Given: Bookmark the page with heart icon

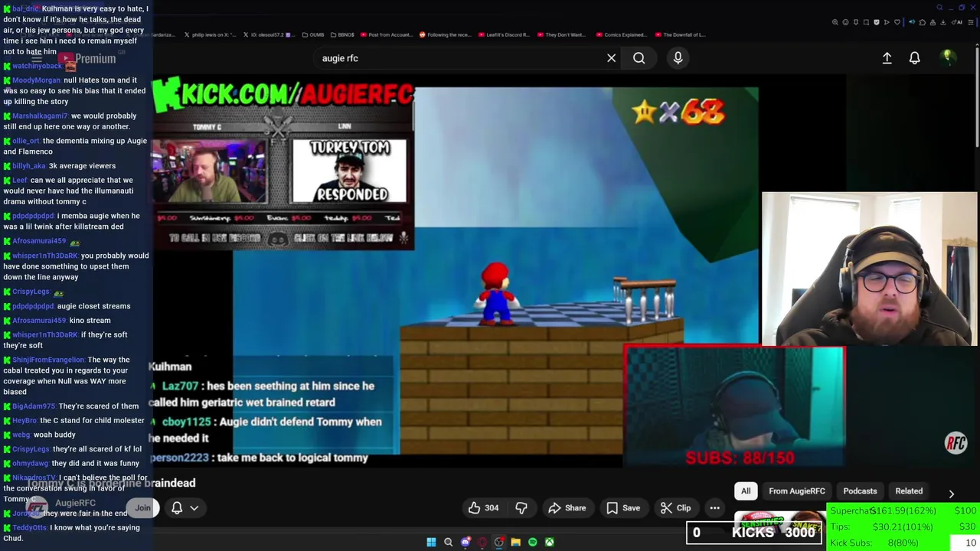Looking at the screenshot, I should pos(897,22).
